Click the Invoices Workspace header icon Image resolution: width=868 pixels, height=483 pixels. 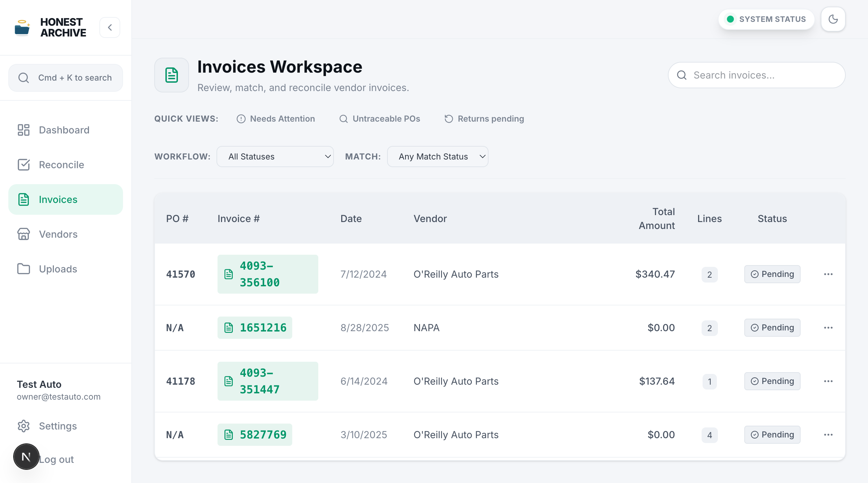coord(172,75)
